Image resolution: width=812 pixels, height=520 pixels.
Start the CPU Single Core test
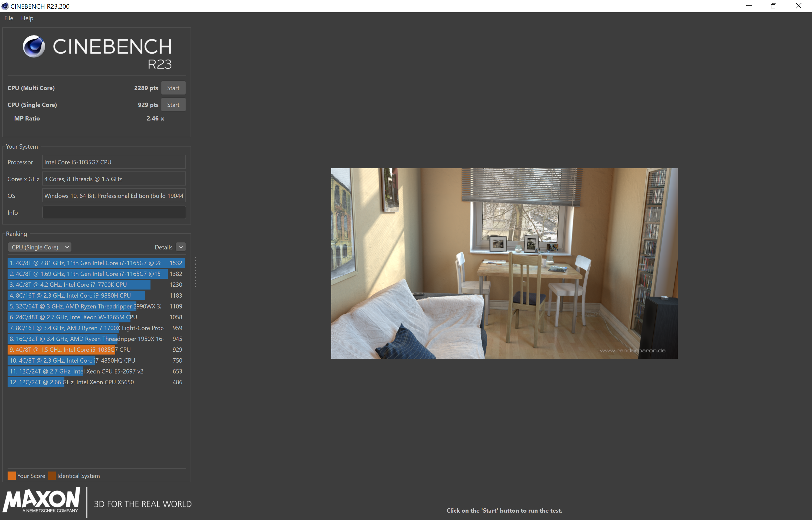point(173,105)
